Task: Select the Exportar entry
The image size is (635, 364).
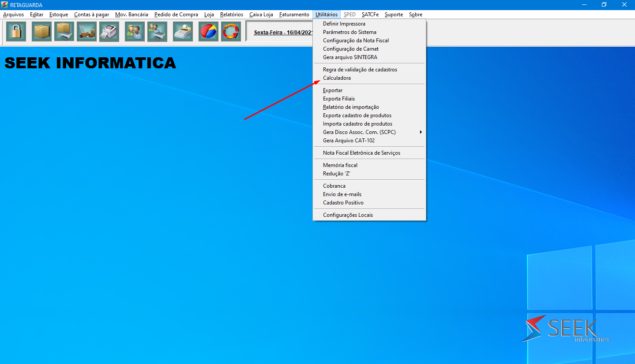Action: pos(369,90)
